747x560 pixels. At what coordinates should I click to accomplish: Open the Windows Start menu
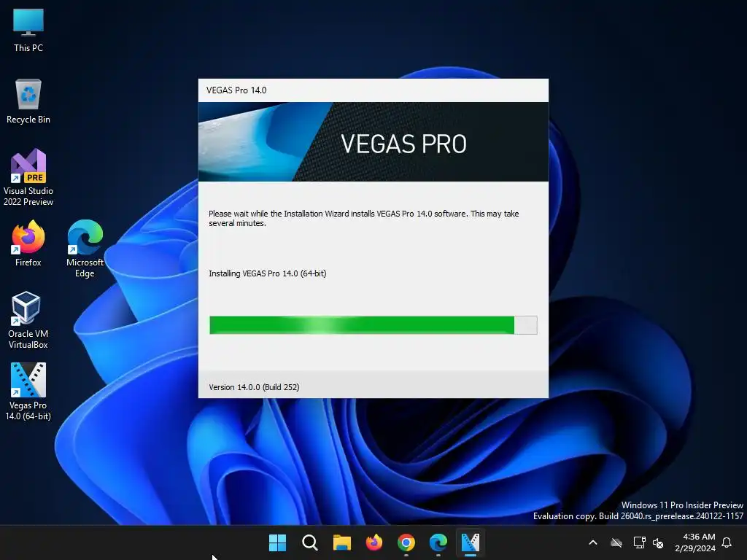click(x=277, y=542)
